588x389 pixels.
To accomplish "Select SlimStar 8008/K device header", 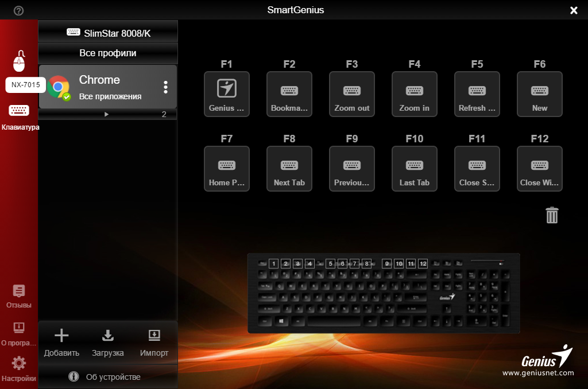I will click(108, 33).
